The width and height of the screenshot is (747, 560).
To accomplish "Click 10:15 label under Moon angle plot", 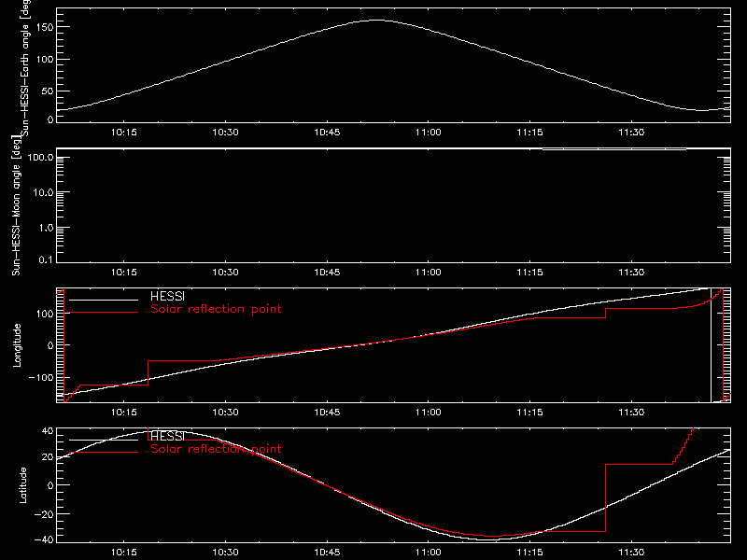I will click(x=124, y=273).
